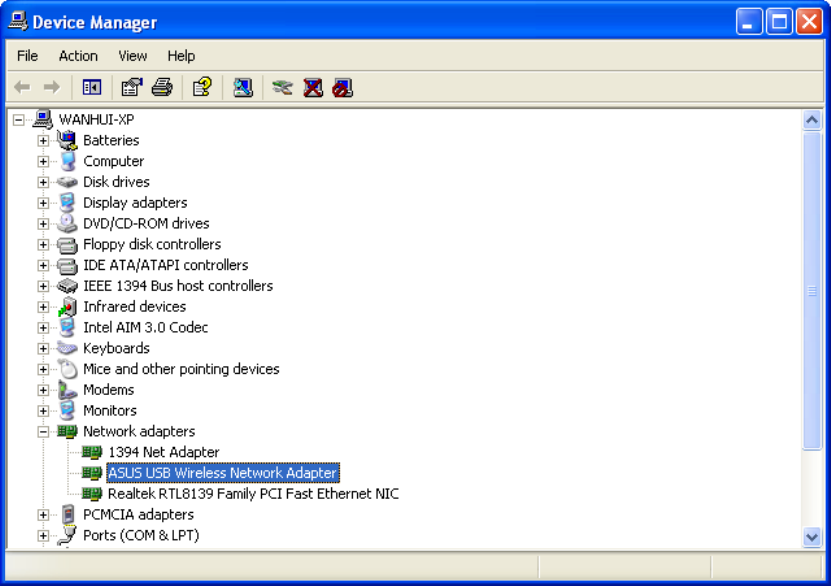Select Realtek RTL8139 Family PCI Fast Ethernet NIC
Screen dimensions: 831x586
pos(253,494)
